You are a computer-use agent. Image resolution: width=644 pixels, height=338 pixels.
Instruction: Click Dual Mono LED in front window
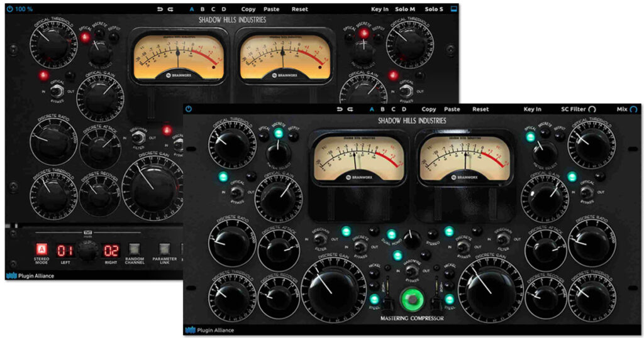point(391,234)
